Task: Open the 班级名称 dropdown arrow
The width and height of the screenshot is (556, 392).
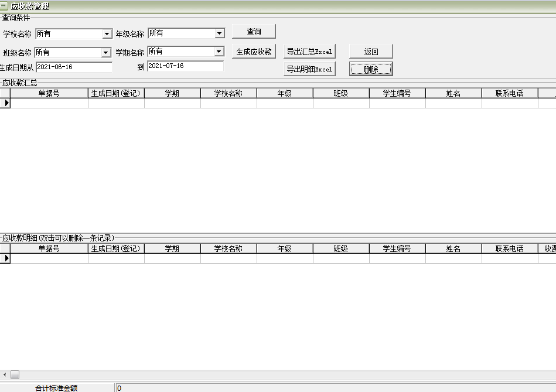Action: (105, 53)
